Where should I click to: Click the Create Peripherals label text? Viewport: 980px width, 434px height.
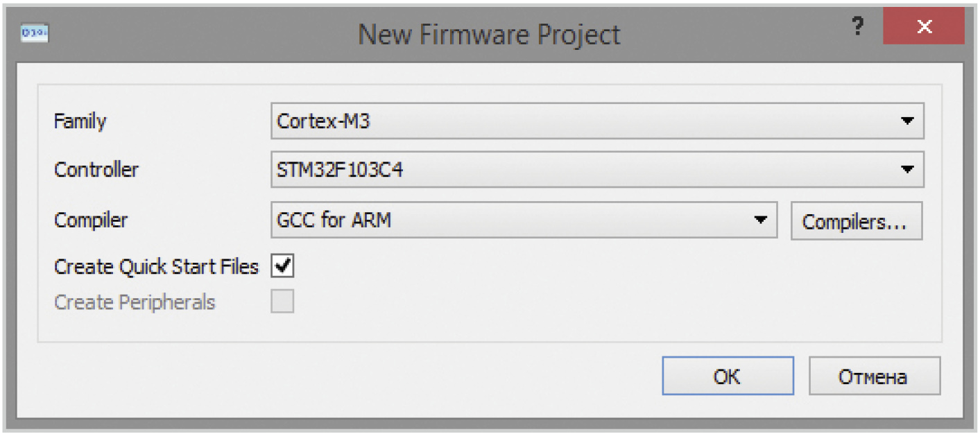(135, 303)
